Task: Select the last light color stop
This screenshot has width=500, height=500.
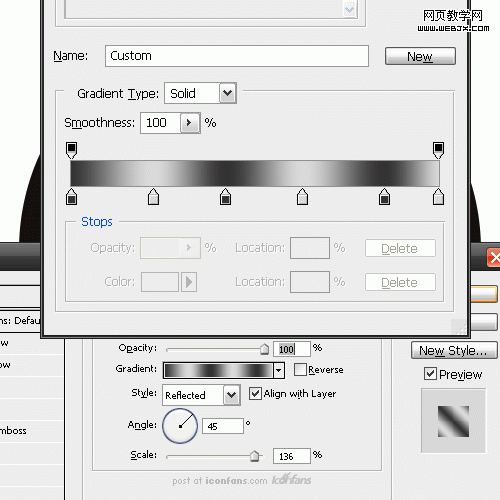Action: point(438,197)
